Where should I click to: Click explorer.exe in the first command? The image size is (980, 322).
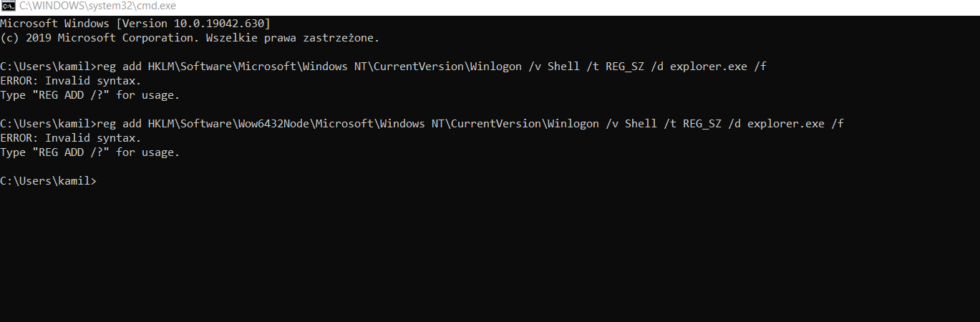coord(709,67)
